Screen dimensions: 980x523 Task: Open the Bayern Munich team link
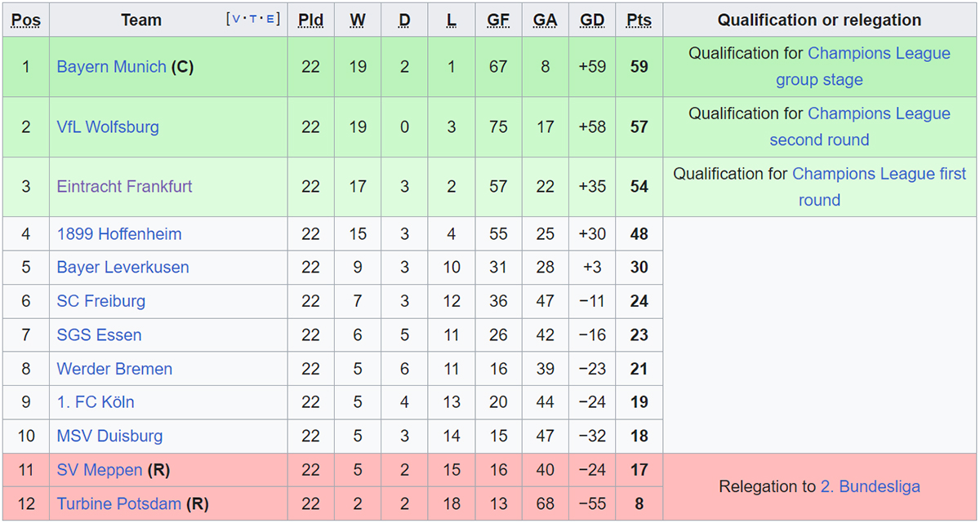111,67
